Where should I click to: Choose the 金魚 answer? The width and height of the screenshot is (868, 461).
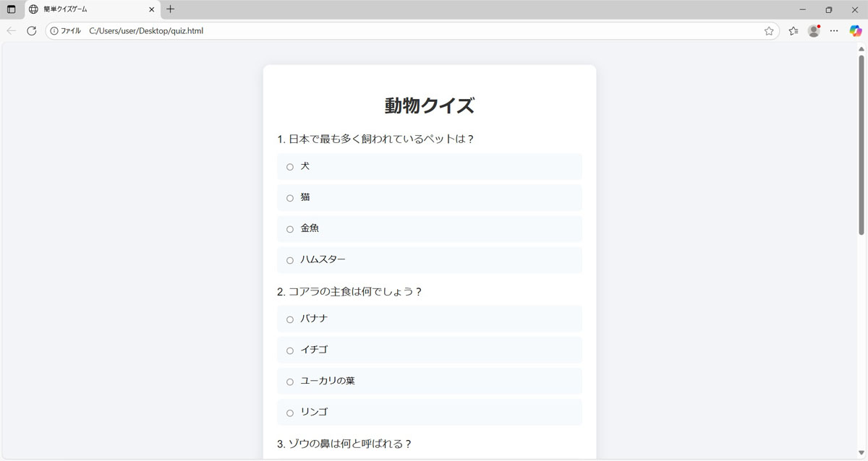pos(290,229)
